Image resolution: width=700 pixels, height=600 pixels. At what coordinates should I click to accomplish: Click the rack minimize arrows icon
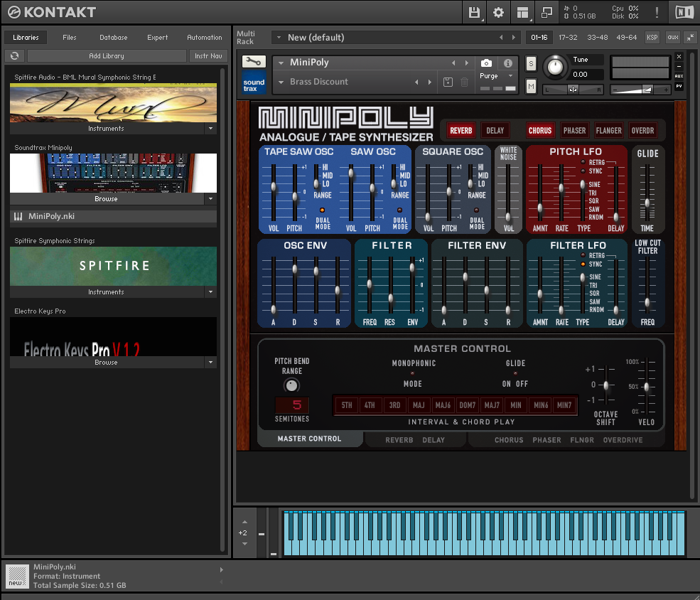pos(690,38)
